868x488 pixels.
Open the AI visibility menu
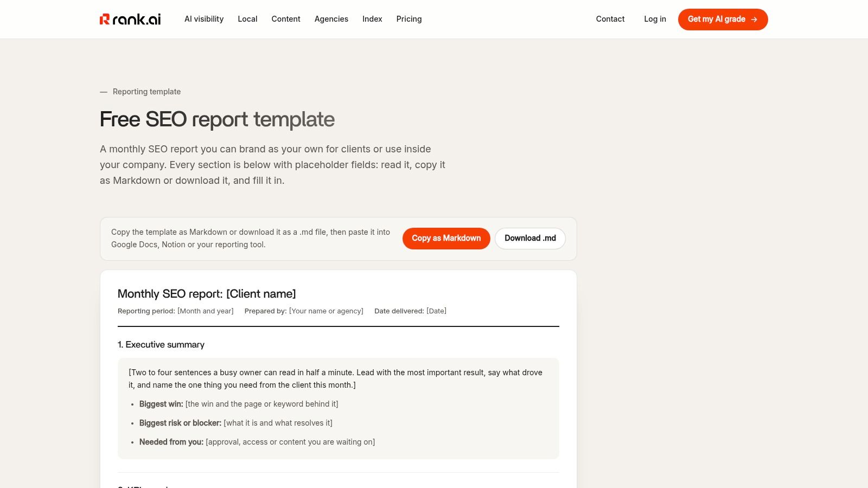[x=204, y=19]
